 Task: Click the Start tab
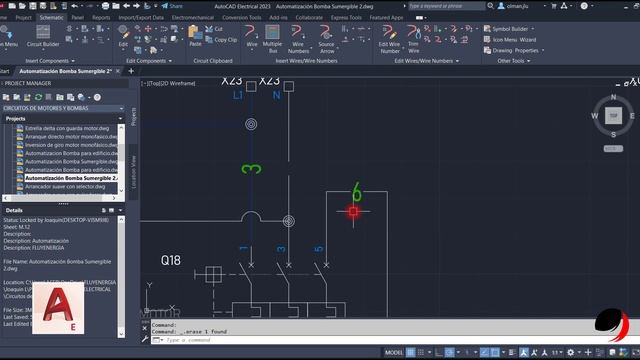click(x=4, y=71)
